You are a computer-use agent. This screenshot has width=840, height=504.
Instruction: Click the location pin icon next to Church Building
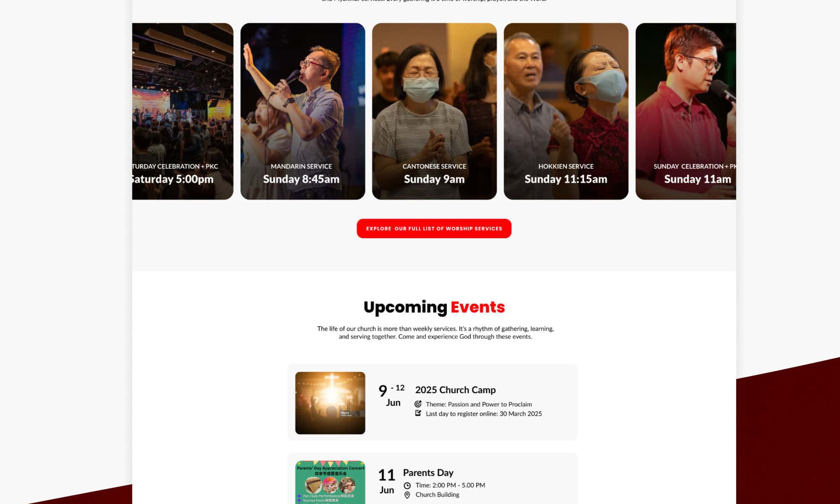(407, 495)
